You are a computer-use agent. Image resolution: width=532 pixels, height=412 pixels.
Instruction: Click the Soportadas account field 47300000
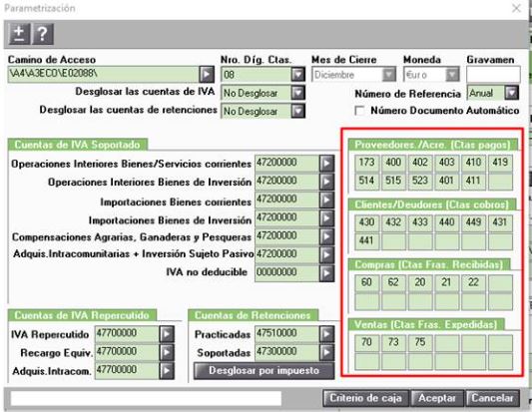click(287, 353)
